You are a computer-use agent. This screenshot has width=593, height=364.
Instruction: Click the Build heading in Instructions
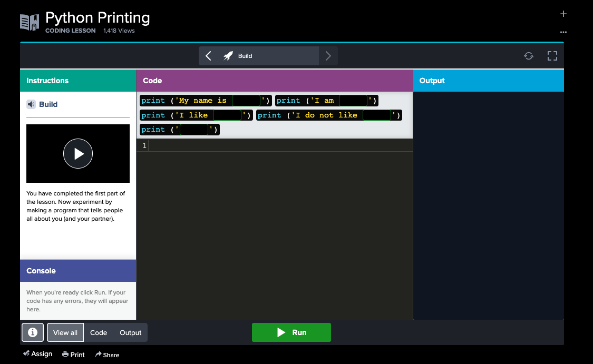(x=48, y=104)
